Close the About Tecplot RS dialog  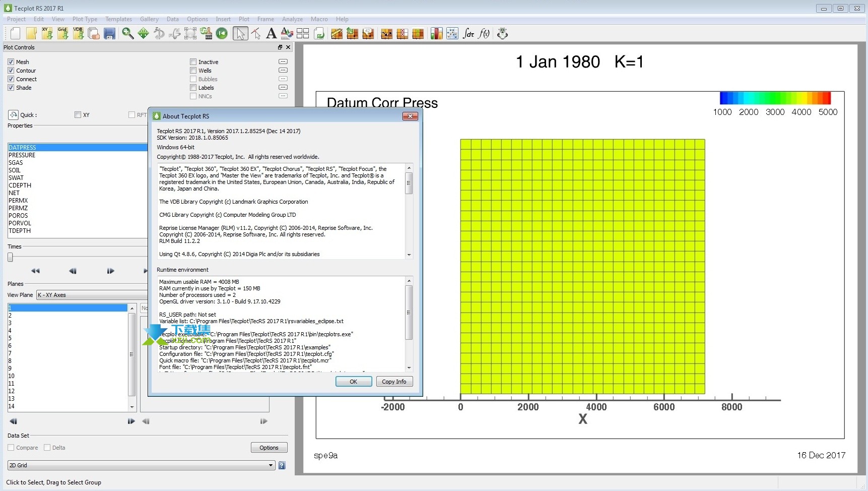410,116
